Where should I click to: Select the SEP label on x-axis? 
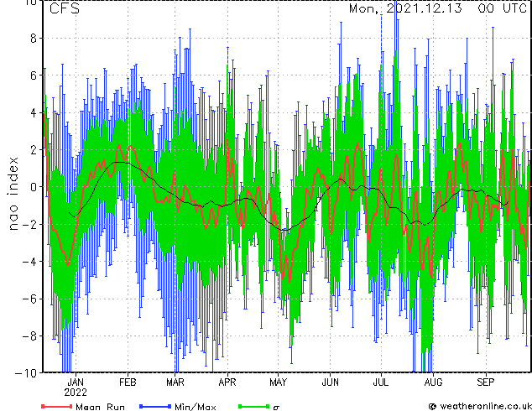click(486, 382)
